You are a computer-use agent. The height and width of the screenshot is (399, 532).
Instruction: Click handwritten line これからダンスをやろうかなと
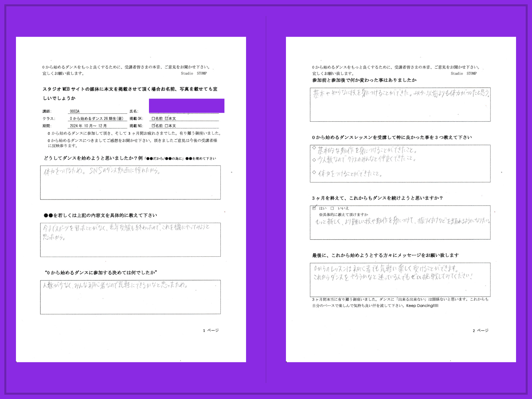393,277
